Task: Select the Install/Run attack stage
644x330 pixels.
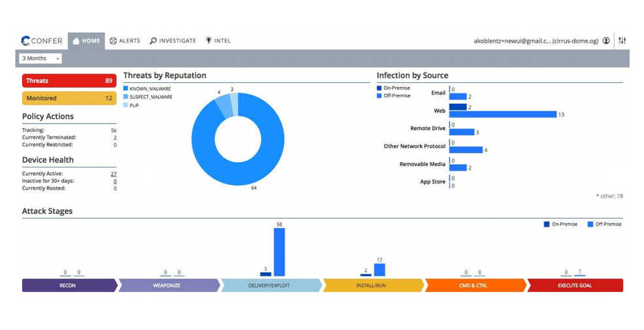Action: pos(373,285)
